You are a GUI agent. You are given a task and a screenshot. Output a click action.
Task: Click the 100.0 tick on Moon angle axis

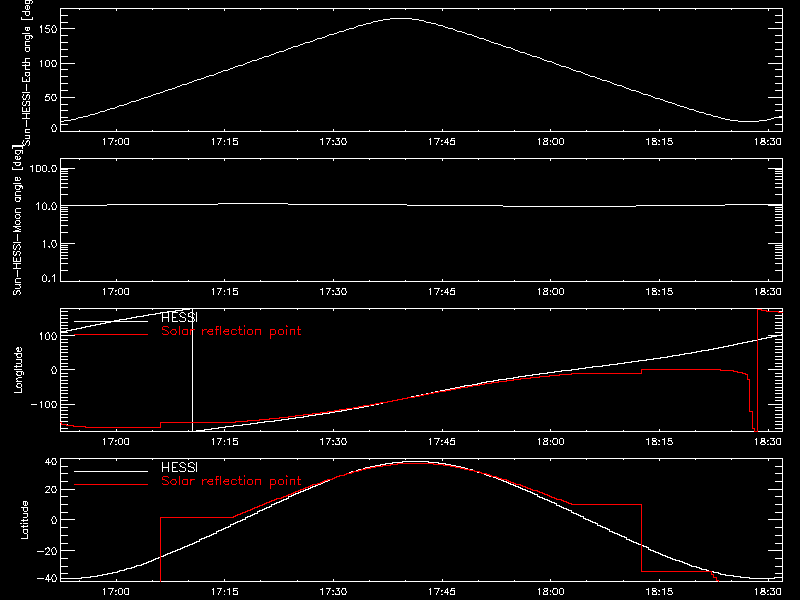point(43,169)
